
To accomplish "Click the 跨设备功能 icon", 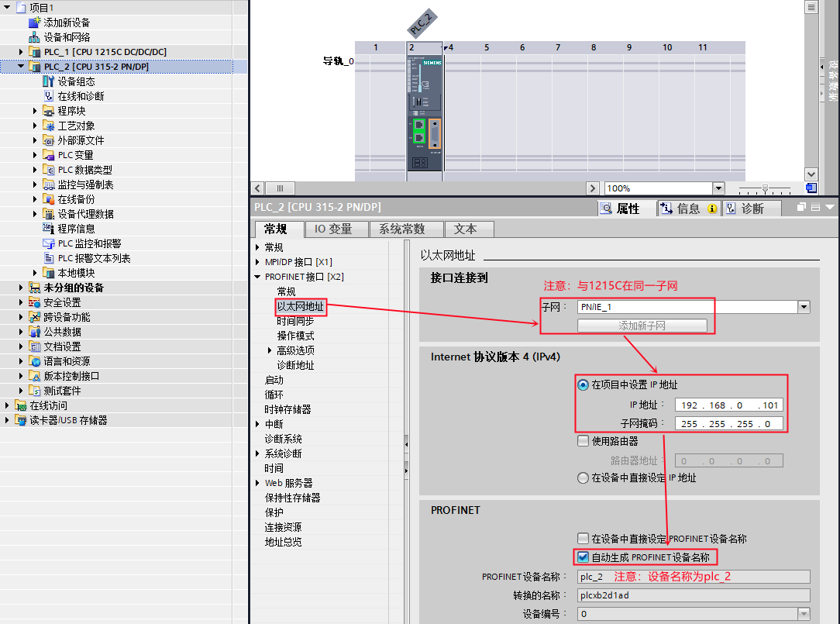I will click(34, 317).
